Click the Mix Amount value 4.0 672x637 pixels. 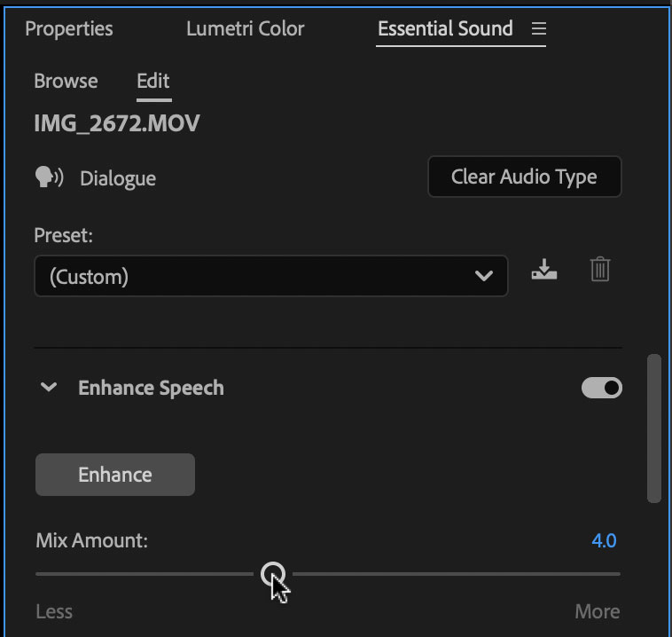point(604,540)
